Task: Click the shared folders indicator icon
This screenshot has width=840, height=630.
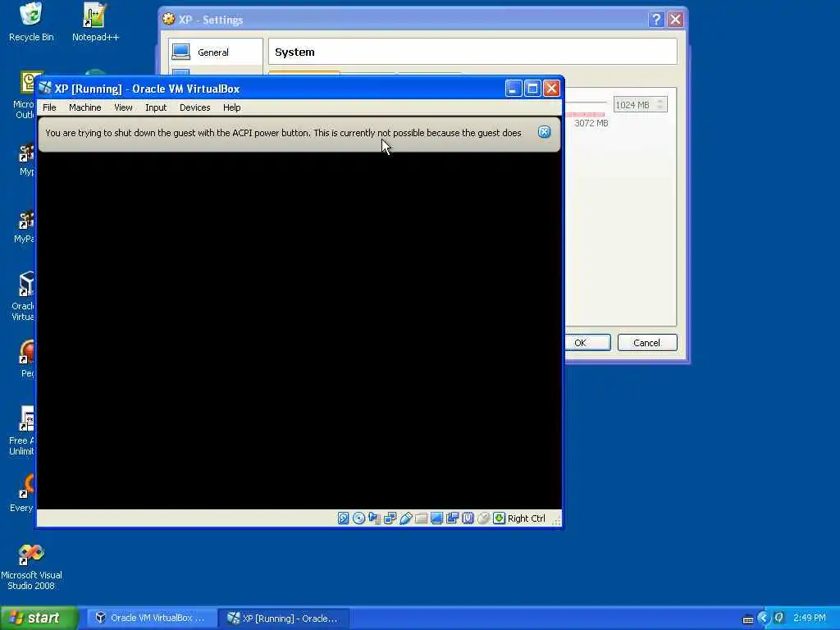Action: click(x=421, y=518)
